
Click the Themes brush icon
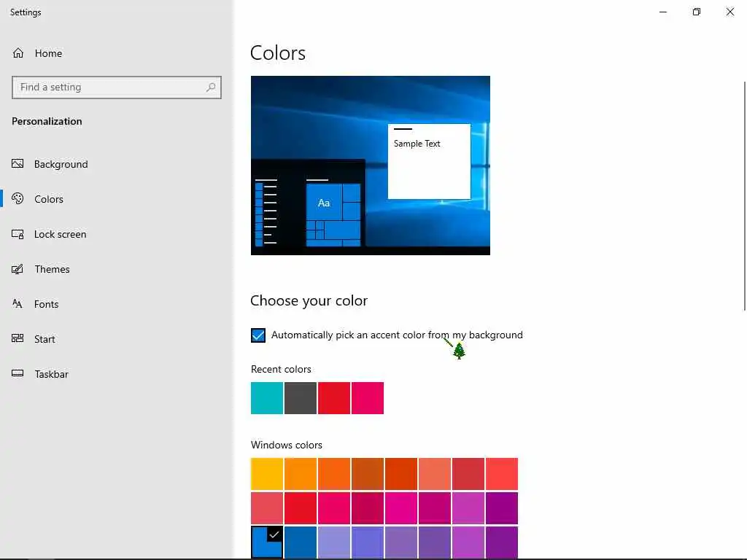(x=18, y=269)
